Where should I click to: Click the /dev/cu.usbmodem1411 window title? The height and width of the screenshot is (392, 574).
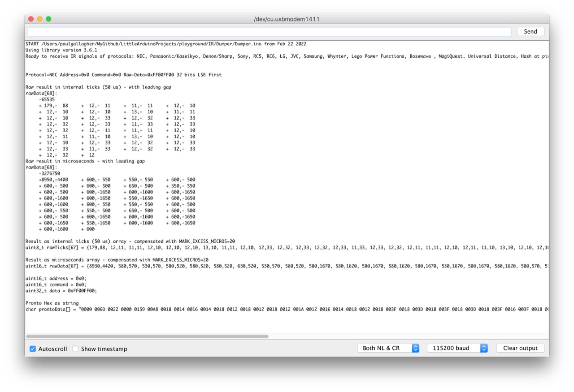(x=287, y=19)
